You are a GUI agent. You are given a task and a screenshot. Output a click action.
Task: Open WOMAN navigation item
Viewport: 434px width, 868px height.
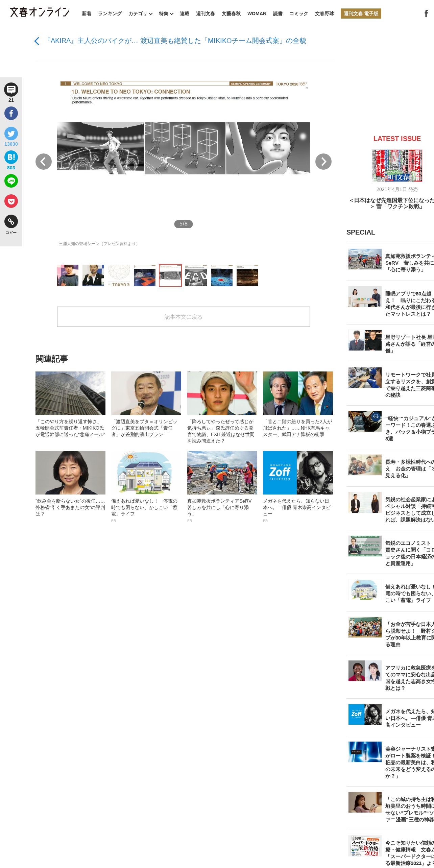pyautogui.click(x=257, y=14)
